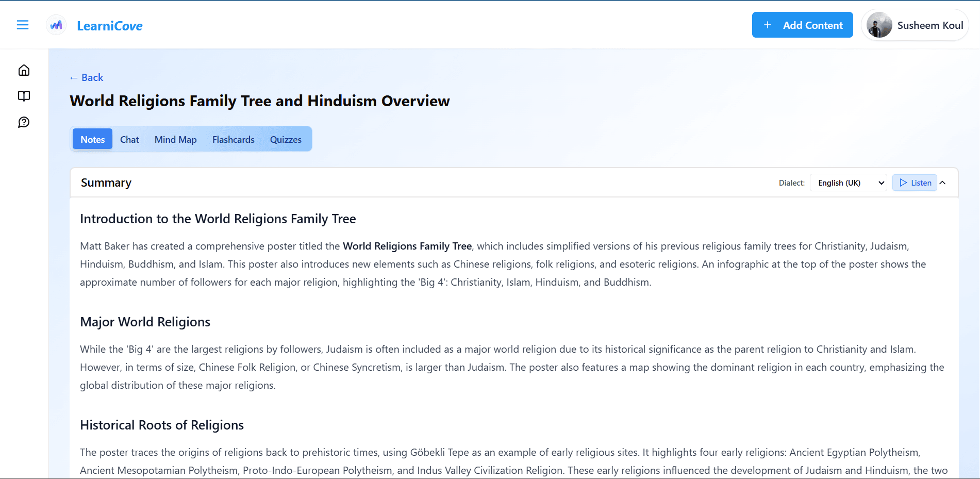980x479 pixels.
Task: Click the Add Content button
Action: [x=802, y=25]
